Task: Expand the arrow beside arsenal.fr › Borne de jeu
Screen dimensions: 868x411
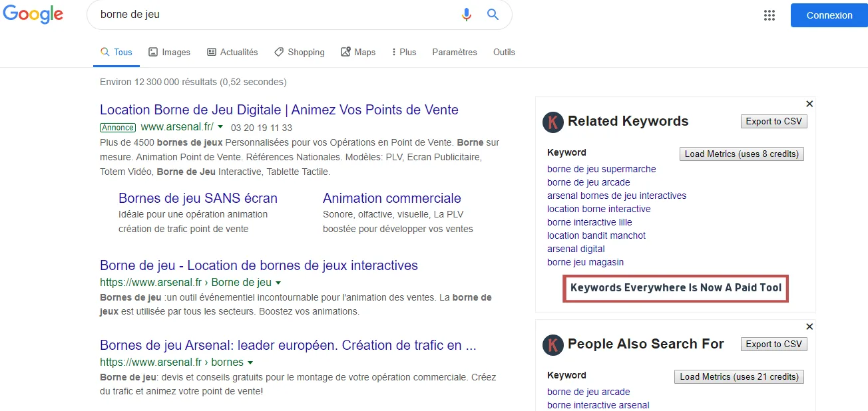Action: [x=278, y=283]
